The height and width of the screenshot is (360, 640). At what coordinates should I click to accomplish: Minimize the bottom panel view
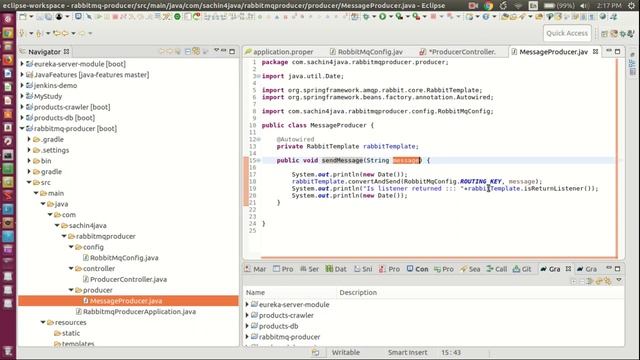609,268
